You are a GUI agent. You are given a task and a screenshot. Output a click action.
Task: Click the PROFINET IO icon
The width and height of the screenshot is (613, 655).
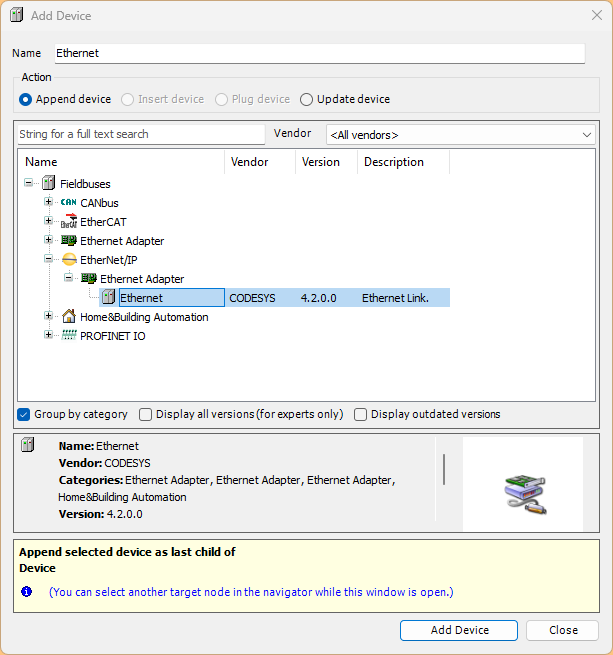pos(69,335)
